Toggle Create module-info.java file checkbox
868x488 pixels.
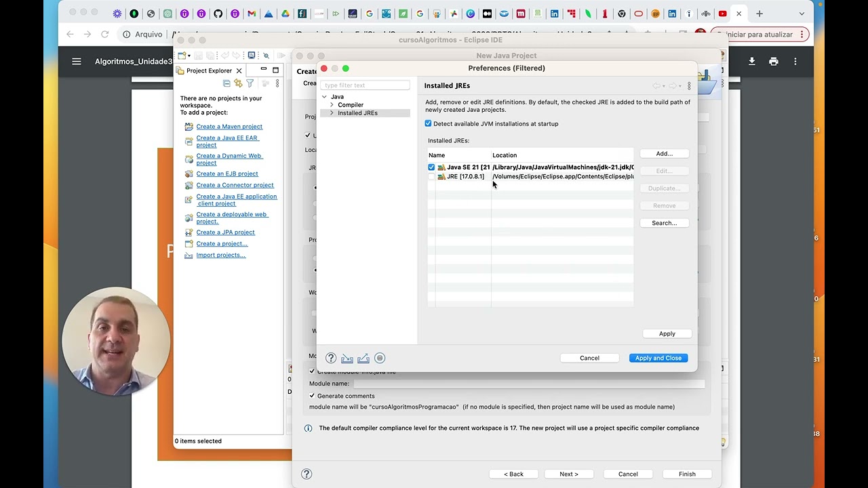coord(312,371)
